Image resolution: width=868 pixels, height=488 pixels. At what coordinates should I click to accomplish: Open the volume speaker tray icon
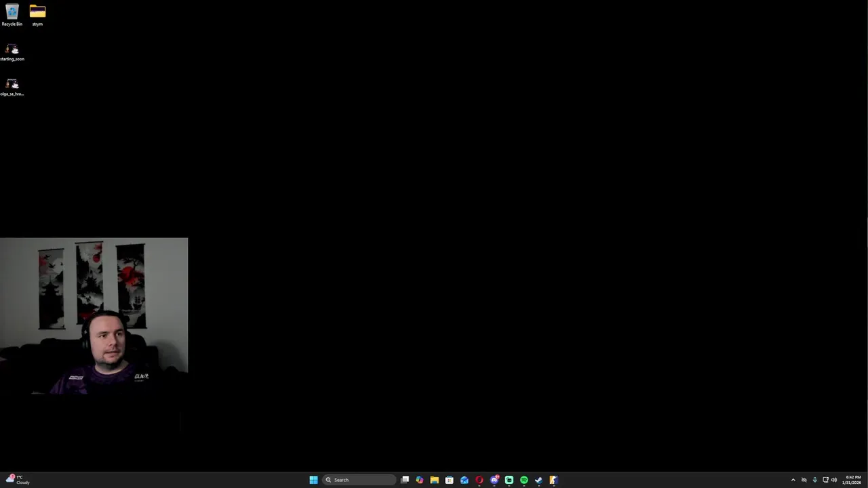point(834,480)
